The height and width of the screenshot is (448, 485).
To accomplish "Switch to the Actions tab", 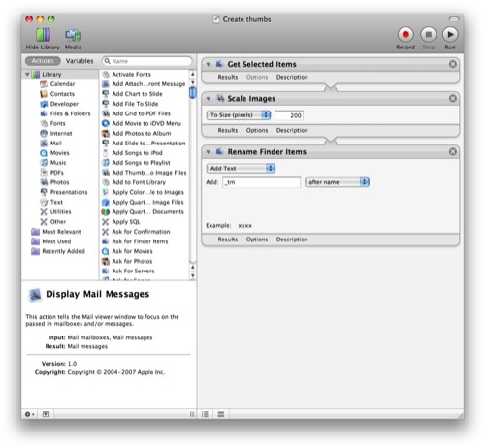I will [x=43, y=61].
